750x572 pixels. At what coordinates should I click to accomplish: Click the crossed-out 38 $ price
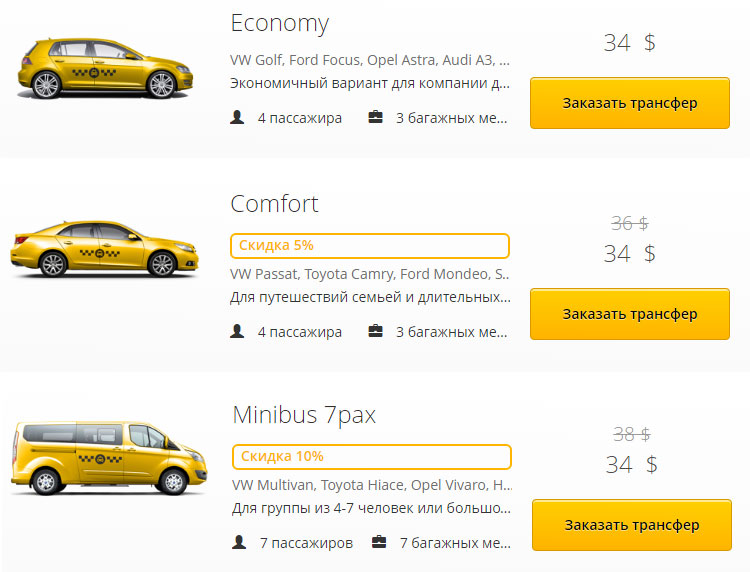tap(630, 434)
